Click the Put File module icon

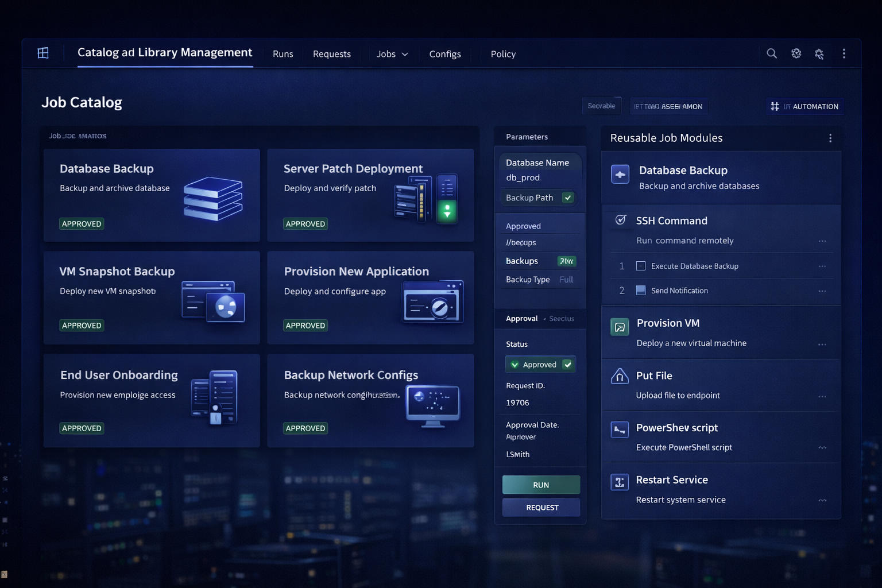click(619, 377)
